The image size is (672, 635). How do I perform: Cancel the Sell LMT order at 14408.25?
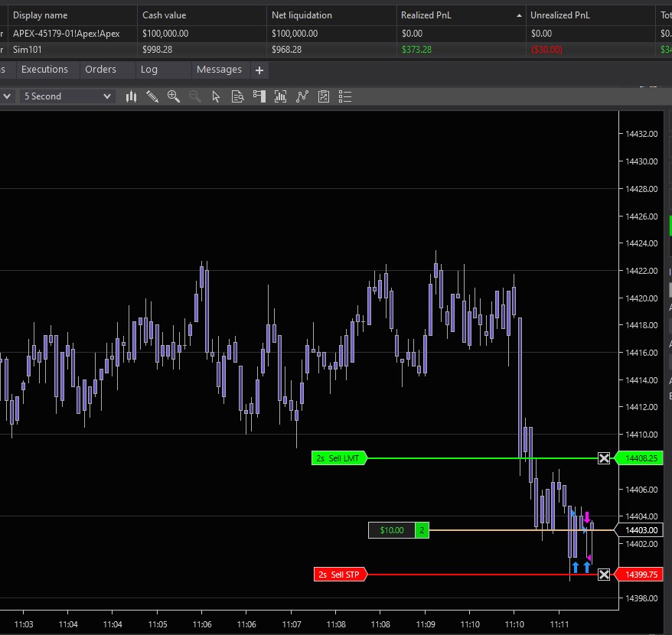point(604,458)
